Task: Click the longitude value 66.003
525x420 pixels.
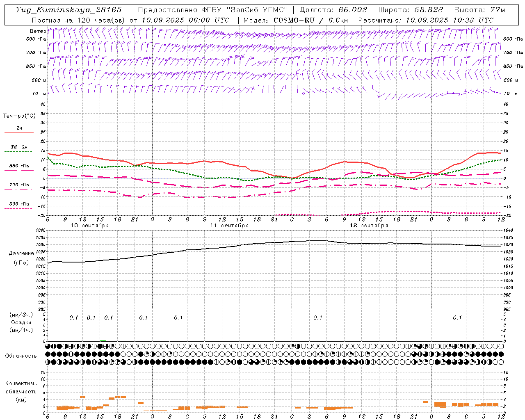Action: [x=353, y=10]
